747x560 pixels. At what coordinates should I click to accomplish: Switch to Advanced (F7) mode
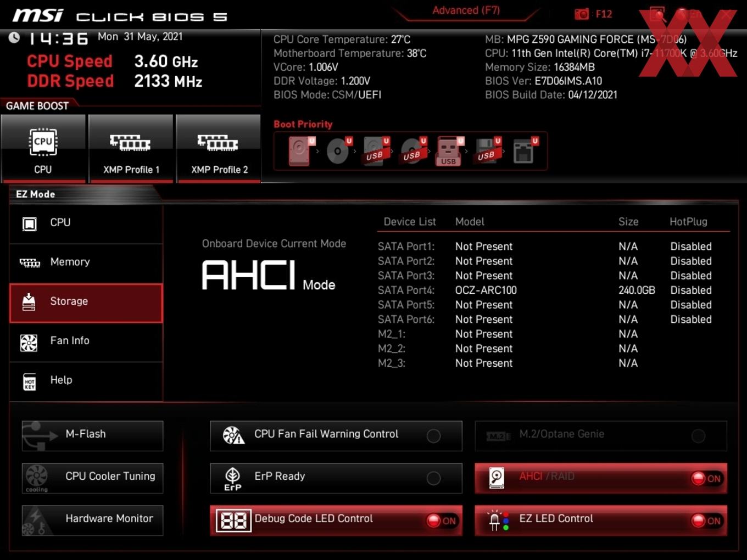(466, 10)
